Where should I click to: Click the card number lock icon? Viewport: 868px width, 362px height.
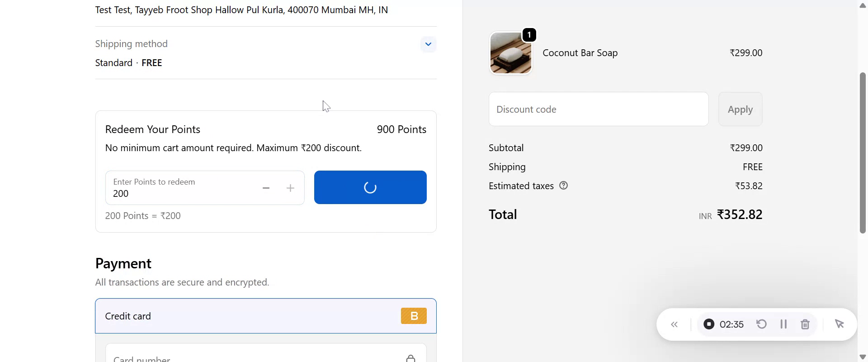pos(410,358)
